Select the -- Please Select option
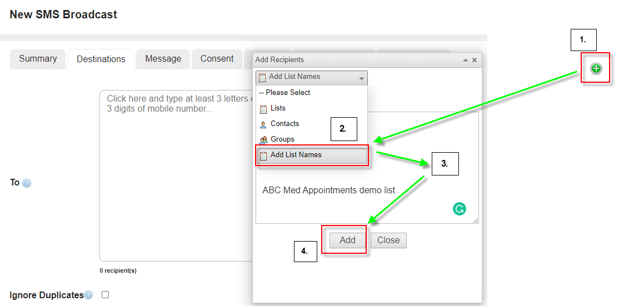 pos(288,93)
